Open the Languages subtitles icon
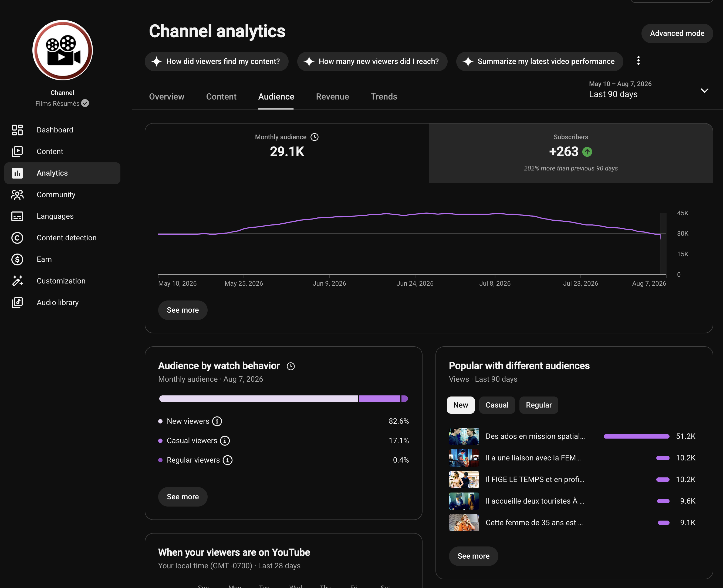 pos(17,216)
